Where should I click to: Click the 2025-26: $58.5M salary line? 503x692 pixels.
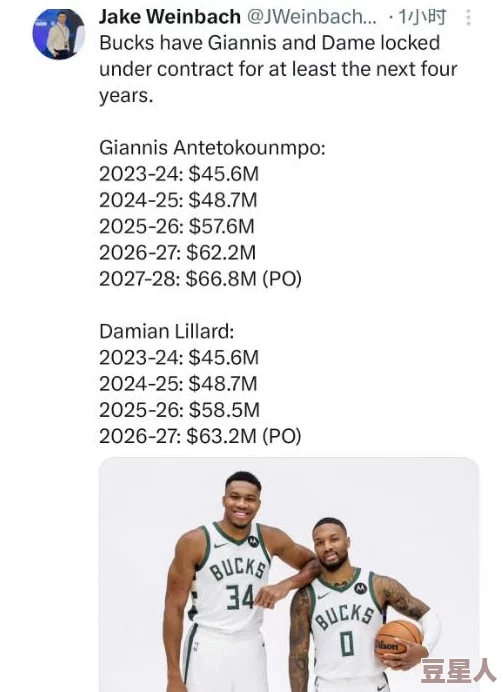pyautogui.click(x=180, y=410)
